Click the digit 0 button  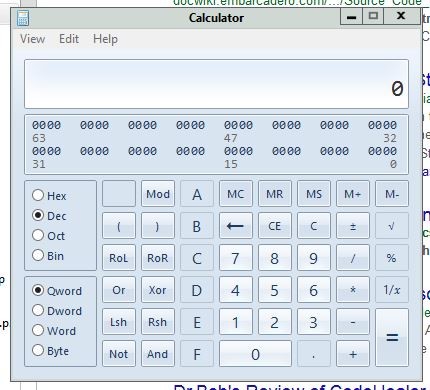(255, 354)
